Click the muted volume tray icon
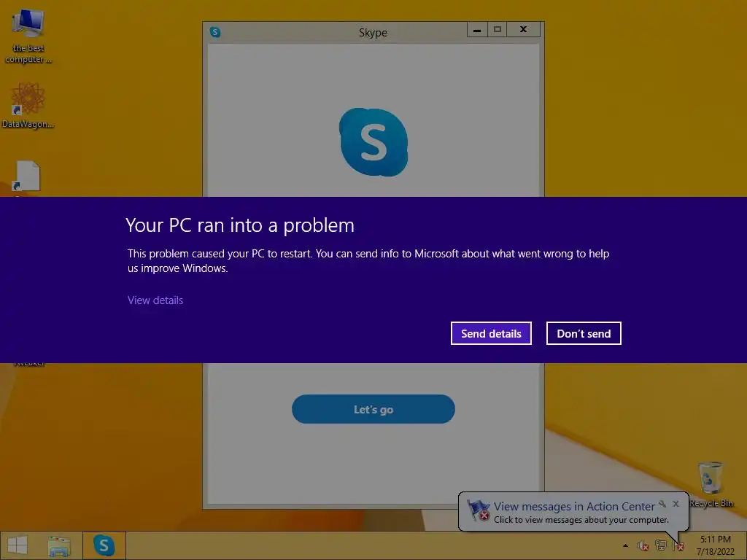Viewport: 747px width, 560px height. point(643,545)
